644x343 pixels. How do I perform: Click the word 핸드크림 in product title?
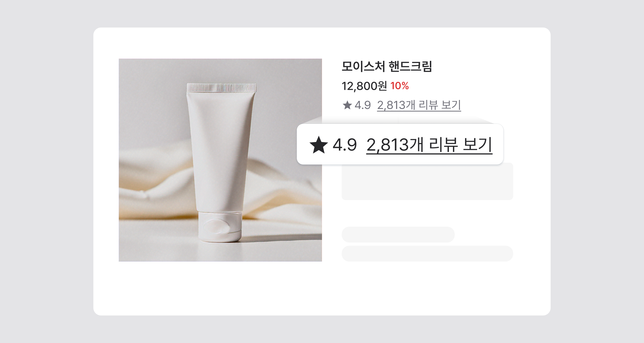(x=410, y=66)
